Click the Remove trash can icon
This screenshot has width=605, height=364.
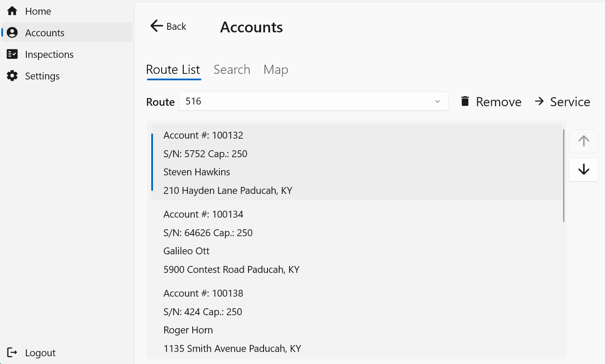465,101
